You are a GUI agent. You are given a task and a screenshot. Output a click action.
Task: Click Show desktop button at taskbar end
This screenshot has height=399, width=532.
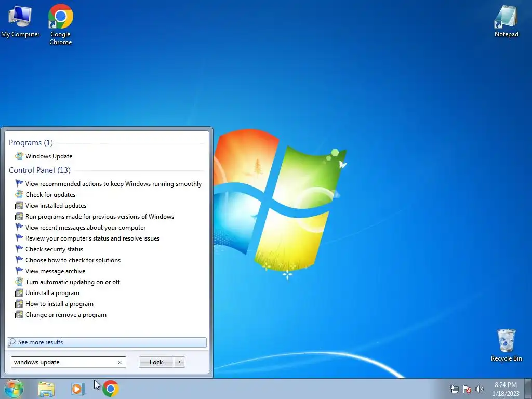528,389
